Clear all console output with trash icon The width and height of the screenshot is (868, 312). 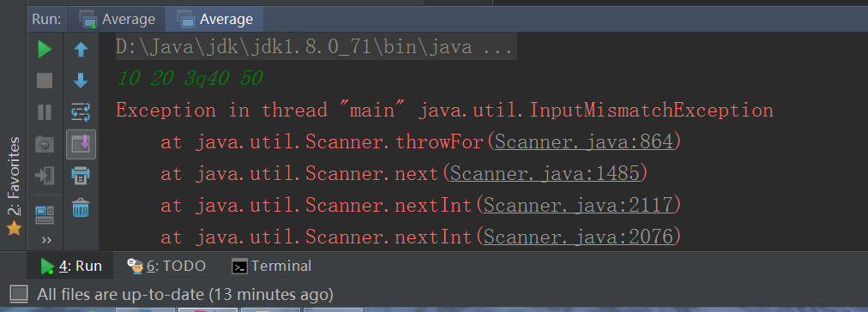tap(81, 208)
